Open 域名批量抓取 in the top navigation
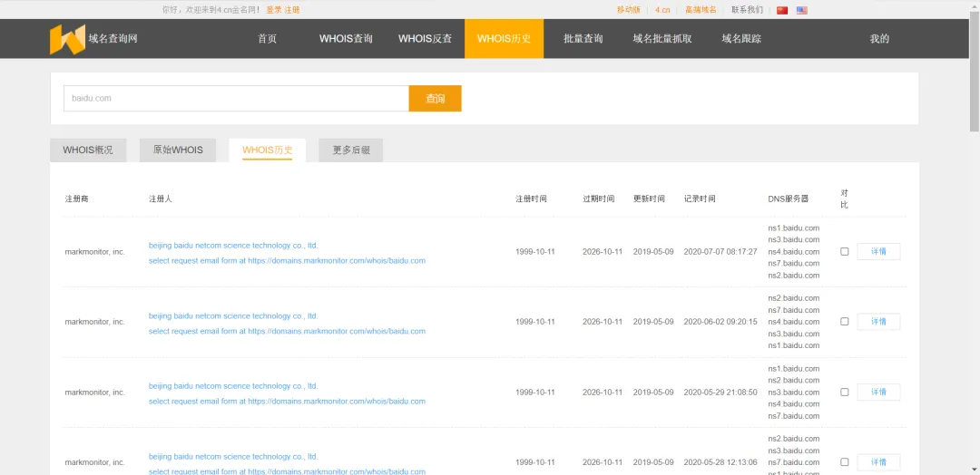The width and height of the screenshot is (980, 475). 662,39
